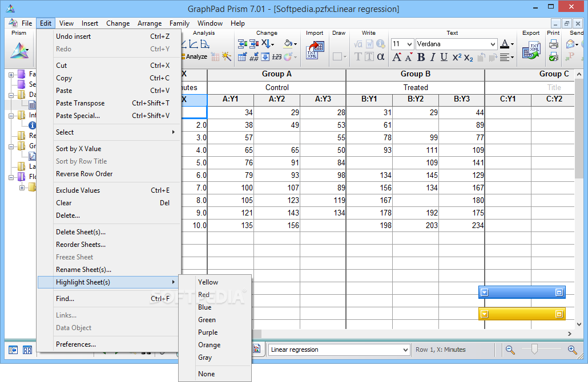Toggle subscript X₂ formatting

(x=468, y=57)
